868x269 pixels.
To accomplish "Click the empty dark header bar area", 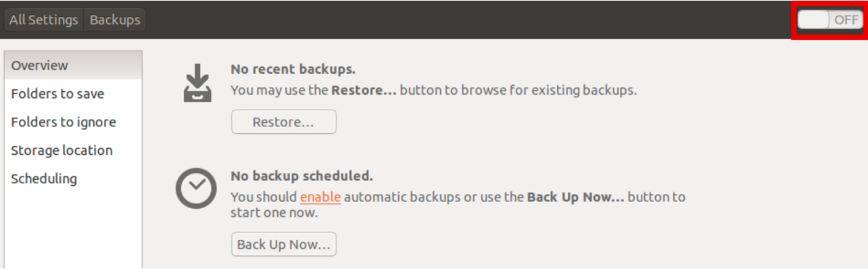I will [x=466, y=20].
